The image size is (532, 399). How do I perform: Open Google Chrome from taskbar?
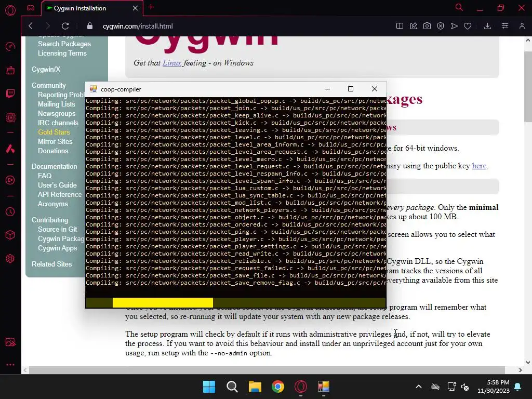tap(278, 387)
